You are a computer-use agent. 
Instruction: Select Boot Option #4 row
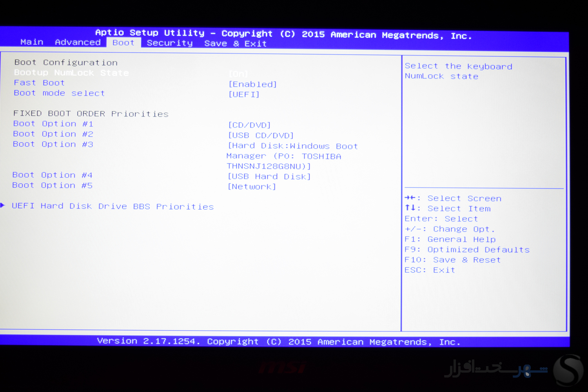coord(52,175)
